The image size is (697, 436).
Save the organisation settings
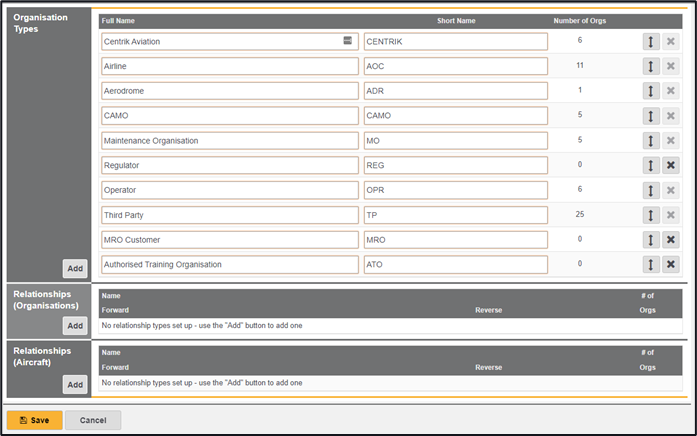tap(35, 420)
